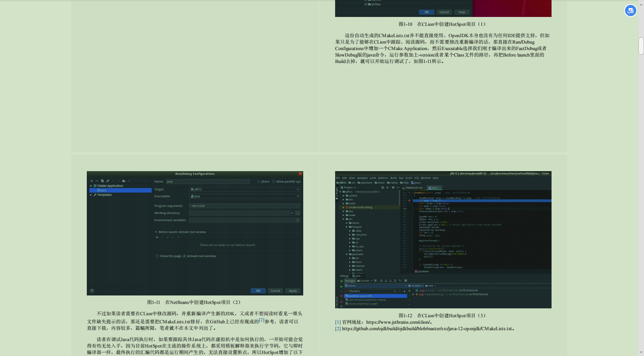644x356 pixels.
Task: Click the step out debugger icon
Action: (395, 281)
